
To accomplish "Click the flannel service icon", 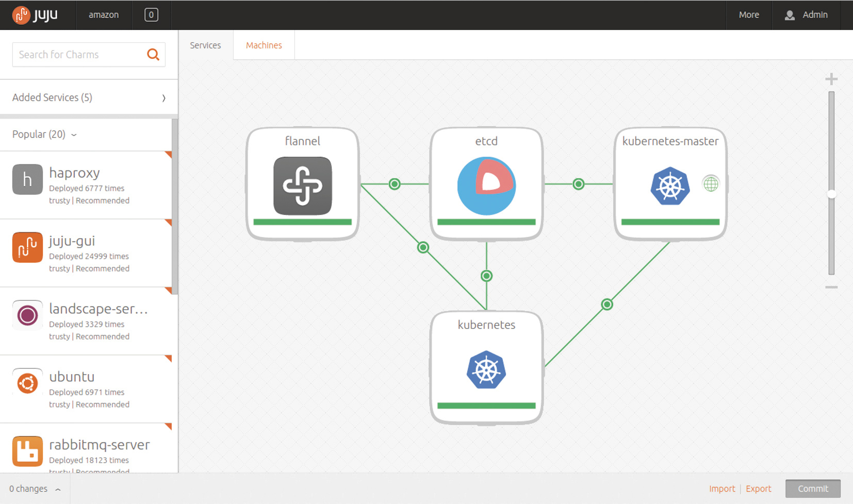I will (302, 186).
